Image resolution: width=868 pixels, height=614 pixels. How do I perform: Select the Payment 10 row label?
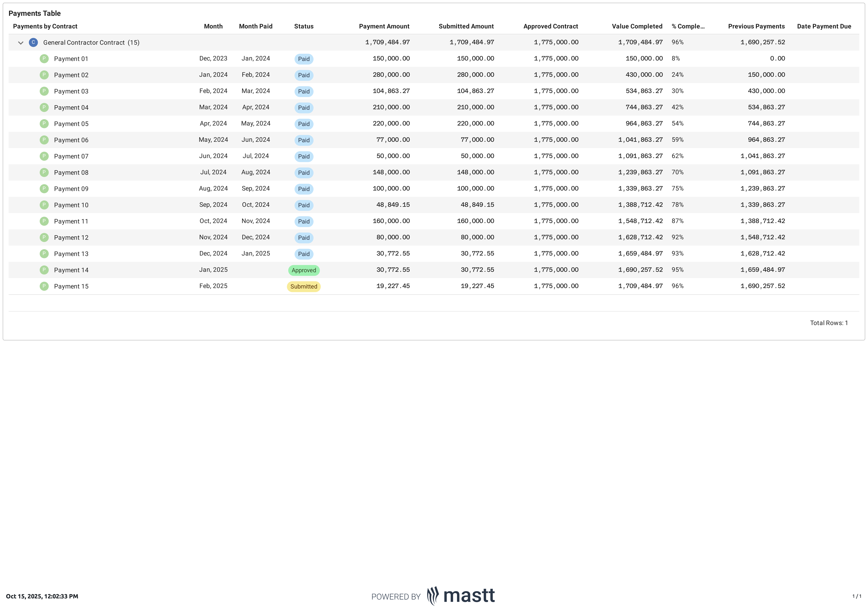point(71,205)
